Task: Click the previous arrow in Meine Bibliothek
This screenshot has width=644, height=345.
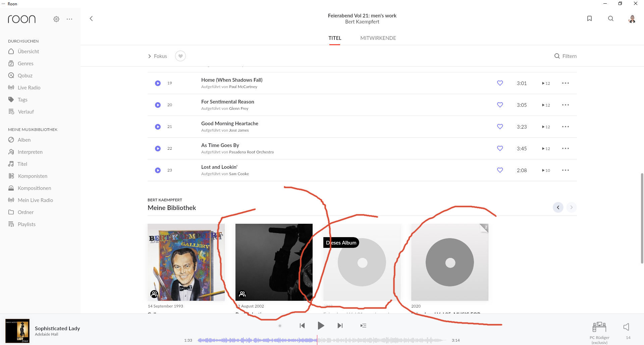Action: click(x=558, y=207)
